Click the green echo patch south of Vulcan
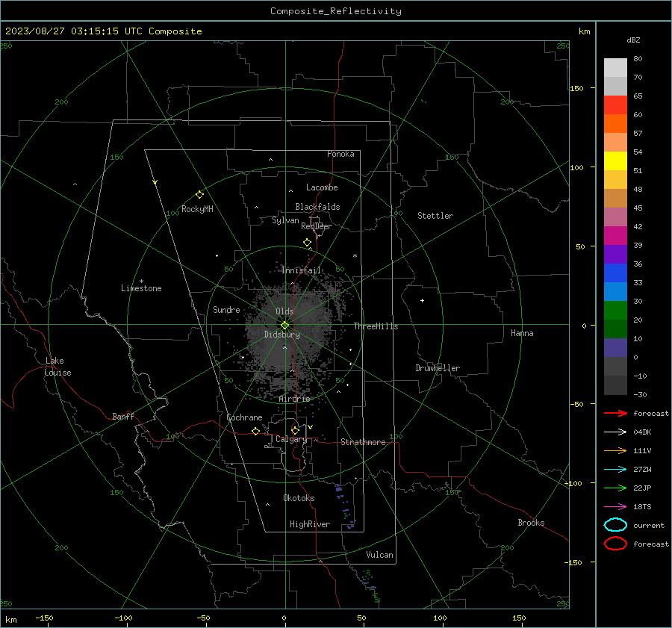This screenshot has width=672, height=628. click(371, 586)
